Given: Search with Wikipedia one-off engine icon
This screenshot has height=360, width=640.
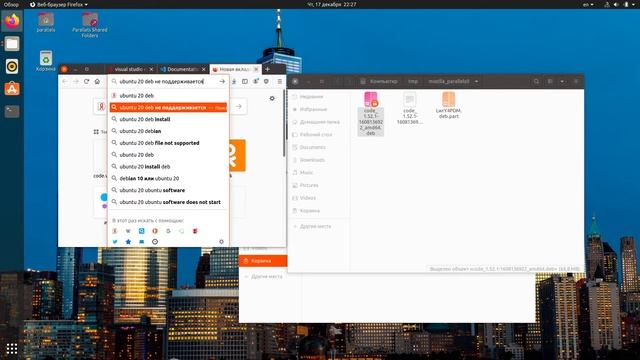Looking at the screenshot, I should pyautogui.click(x=128, y=231).
